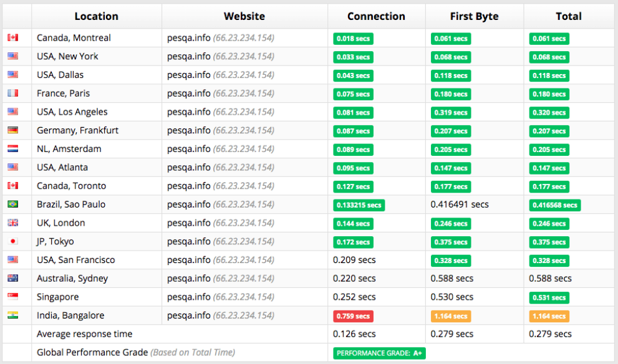The height and width of the screenshot is (364, 618).
Task: Click the India flag beside Bangalore
Action: [12, 315]
